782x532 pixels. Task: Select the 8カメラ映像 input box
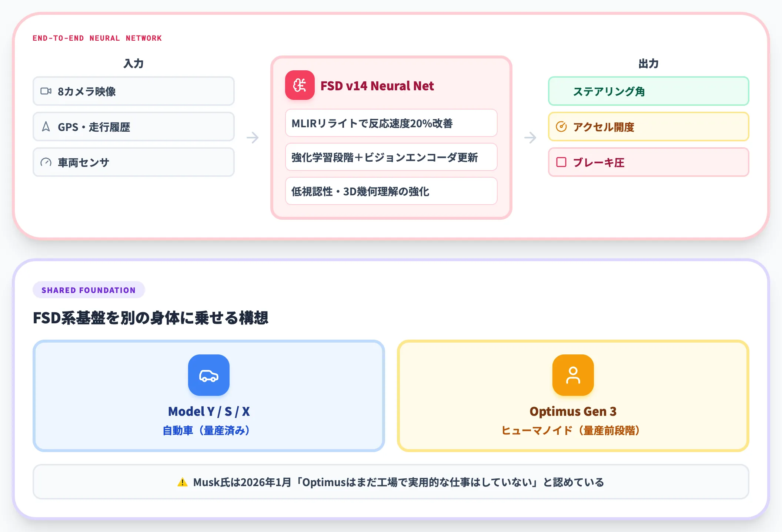click(134, 91)
